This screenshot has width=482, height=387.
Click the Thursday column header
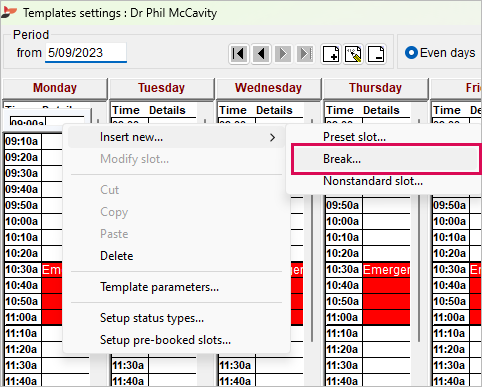point(375,88)
